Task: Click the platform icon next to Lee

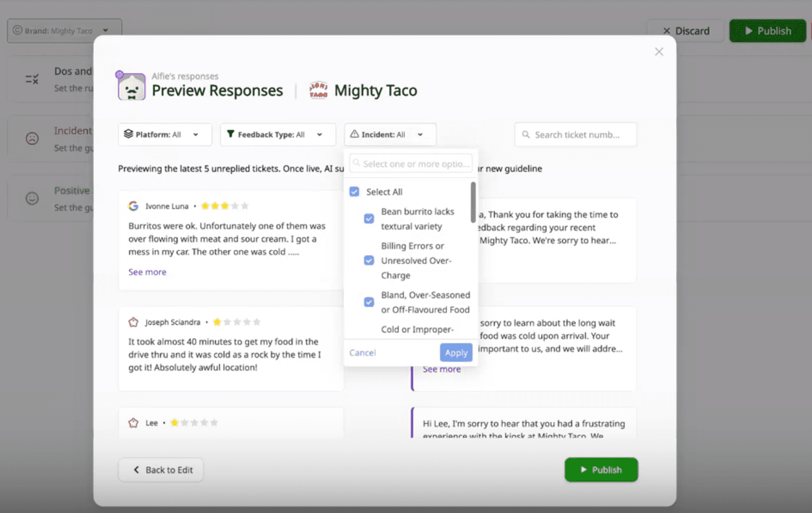Action: click(133, 422)
